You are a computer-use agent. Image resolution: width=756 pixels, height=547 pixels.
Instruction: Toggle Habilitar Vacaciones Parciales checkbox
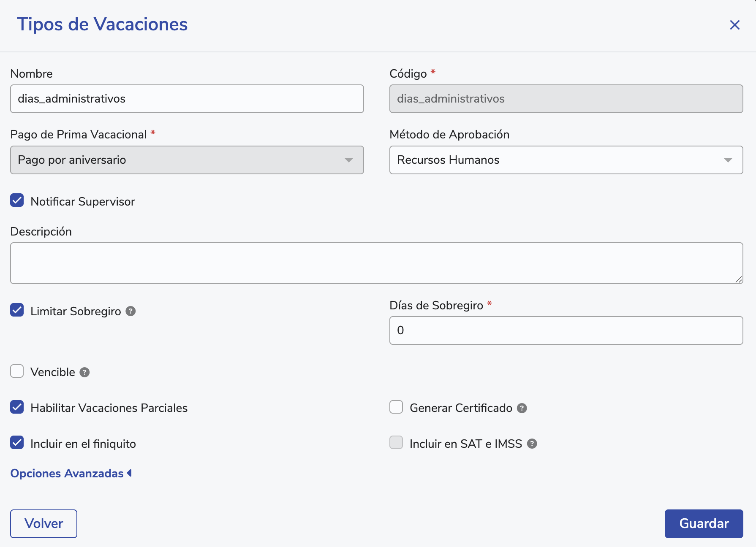(x=17, y=407)
